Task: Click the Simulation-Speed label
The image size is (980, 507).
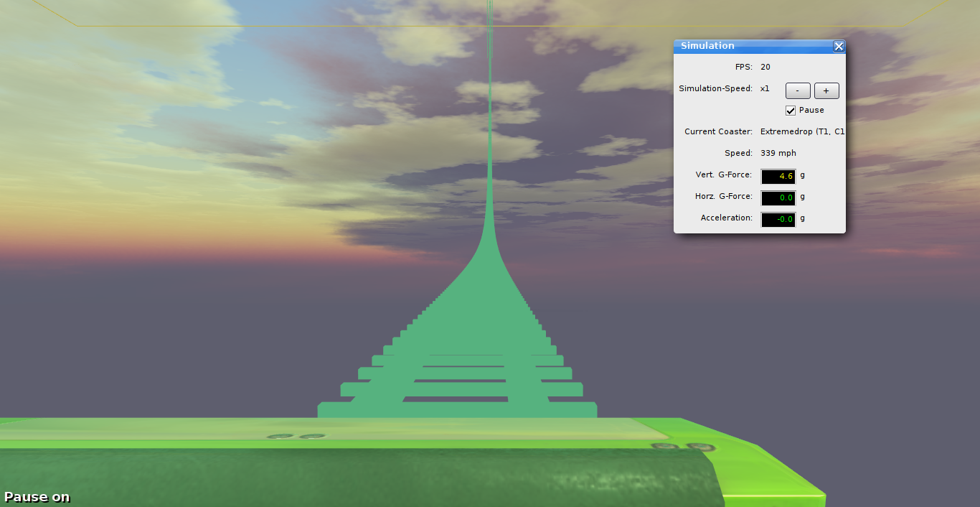Action: pyautogui.click(x=715, y=89)
